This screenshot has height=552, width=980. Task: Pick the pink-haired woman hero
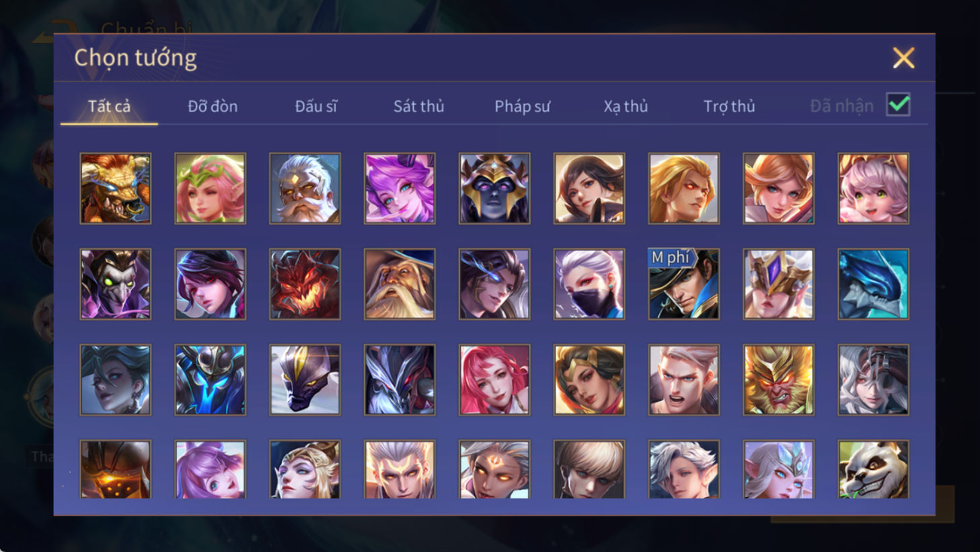494,379
